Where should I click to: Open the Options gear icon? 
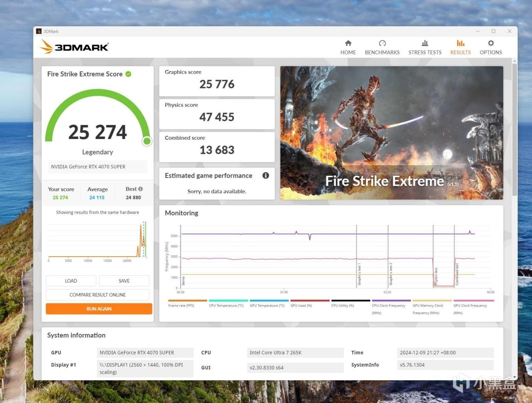[x=491, y=43]
